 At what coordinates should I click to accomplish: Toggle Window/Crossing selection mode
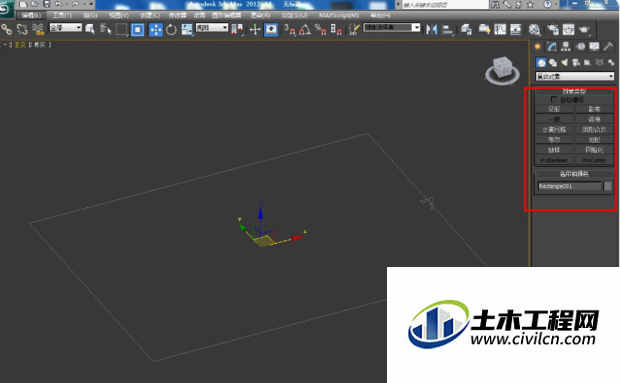point(138,30)
